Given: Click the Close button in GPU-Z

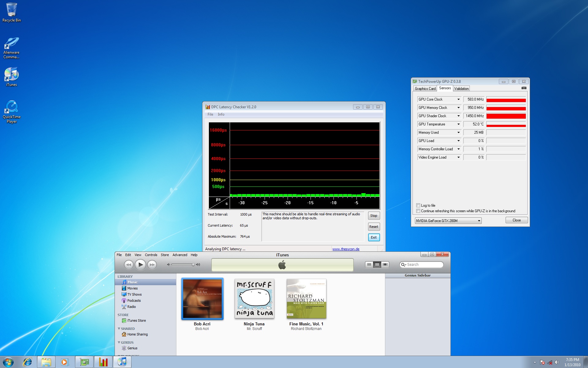Looking at the screenshot, I should coord(516,220).
